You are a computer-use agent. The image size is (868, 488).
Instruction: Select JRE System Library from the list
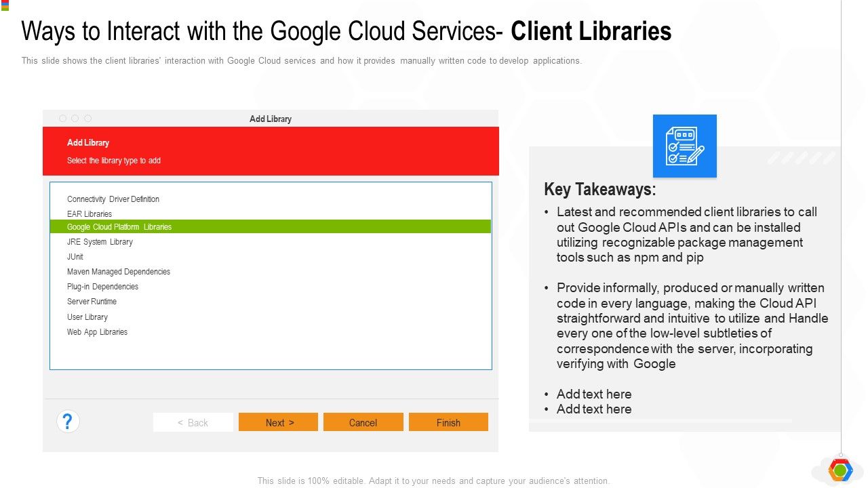100,241
